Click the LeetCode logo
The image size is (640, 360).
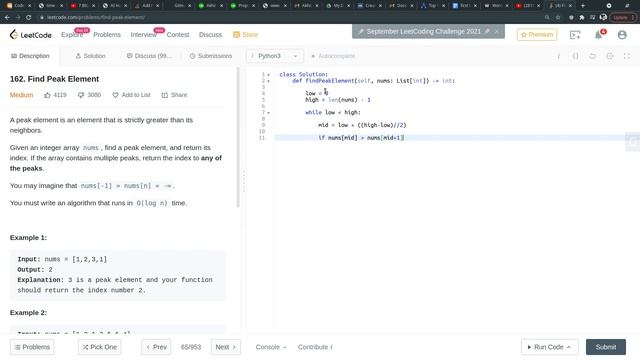pos(31,35)
